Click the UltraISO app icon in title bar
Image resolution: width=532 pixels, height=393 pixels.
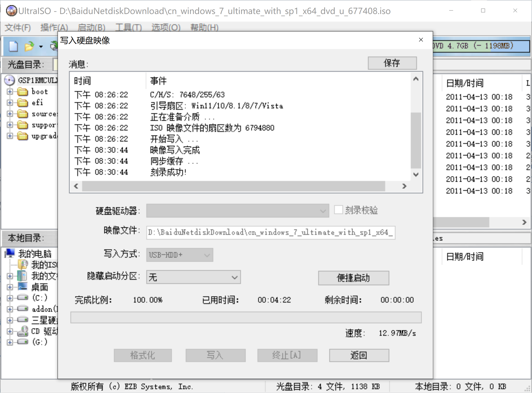(11, 11)
